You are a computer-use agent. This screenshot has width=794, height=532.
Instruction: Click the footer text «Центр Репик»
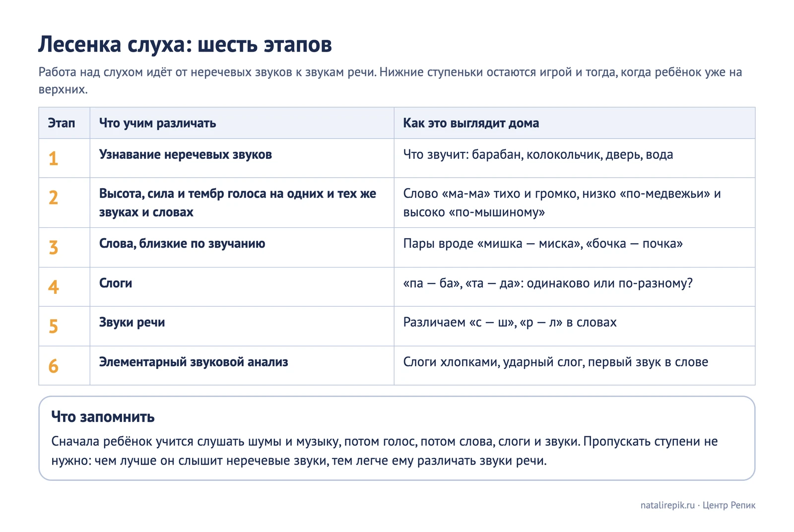point(728,505)
